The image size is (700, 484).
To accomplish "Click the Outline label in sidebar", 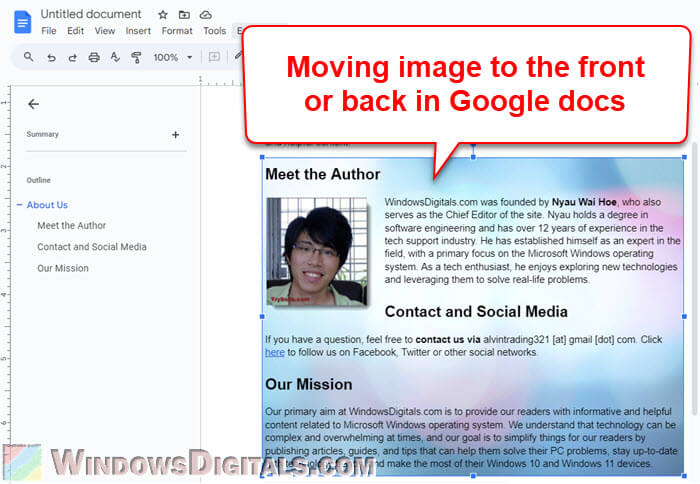I will pos(38,180).
